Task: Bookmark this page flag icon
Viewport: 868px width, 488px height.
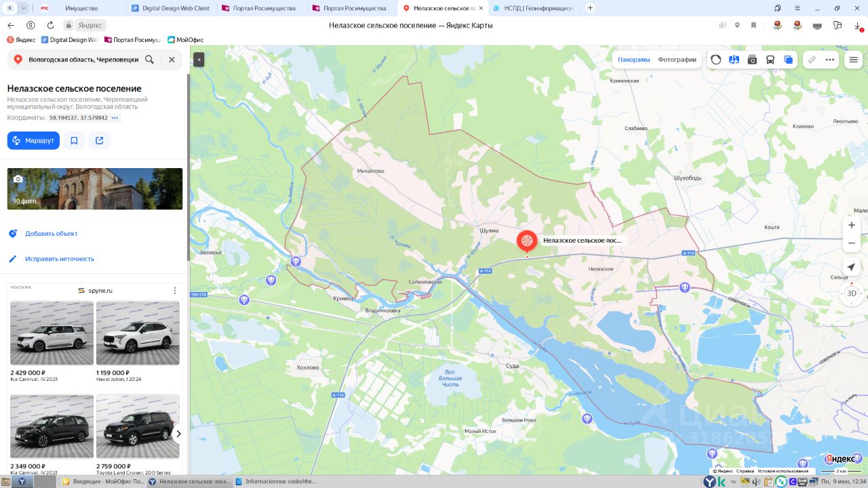Action: 753,25
